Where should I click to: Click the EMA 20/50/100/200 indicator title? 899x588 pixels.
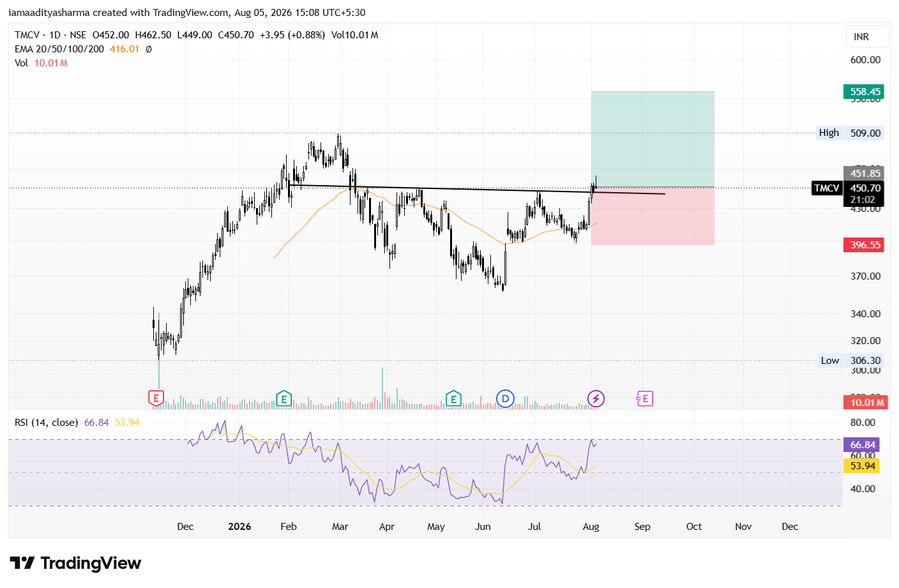[59, 49]
